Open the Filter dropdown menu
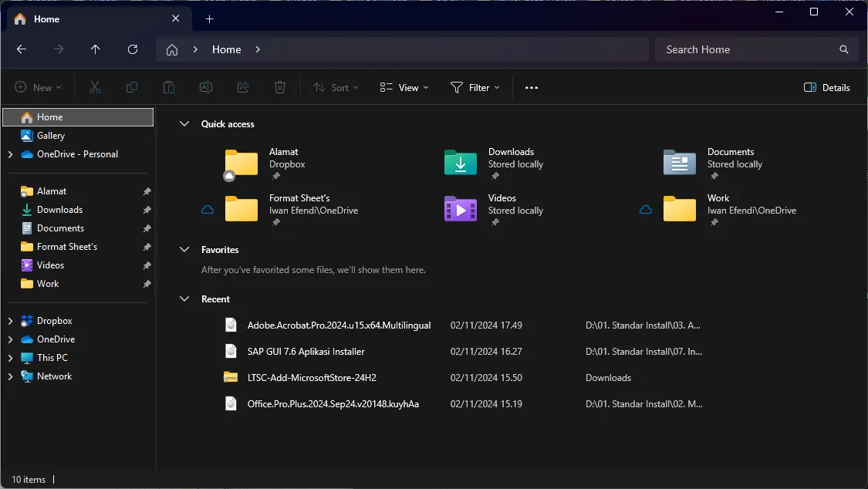868x489 pixels. click(x=475, y=88)
